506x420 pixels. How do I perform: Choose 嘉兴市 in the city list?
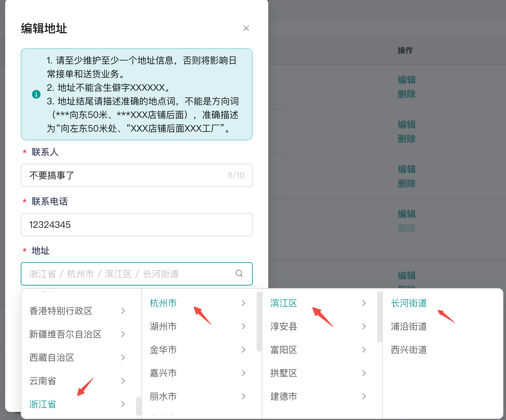(x=163, y=373)
